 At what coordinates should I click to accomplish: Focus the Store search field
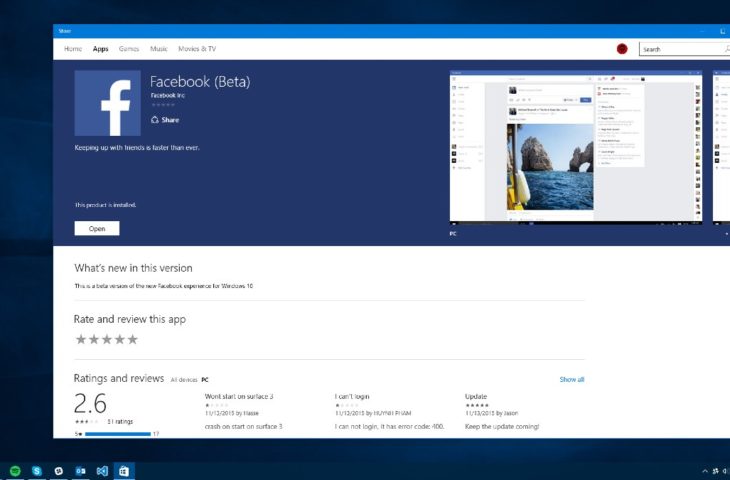pyautogui.click(x=684, y=49)
